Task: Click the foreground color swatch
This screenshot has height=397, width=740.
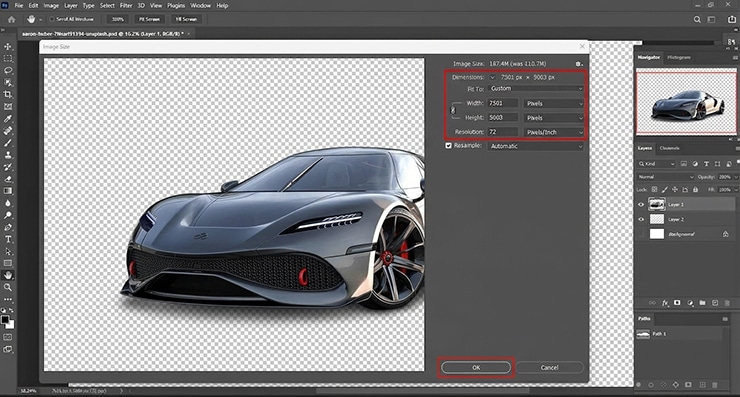Action: point(5,320)
